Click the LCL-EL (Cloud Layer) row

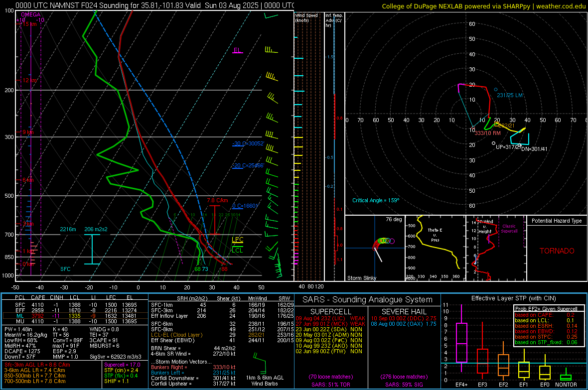pyautogui.click(x=222, y=335)
